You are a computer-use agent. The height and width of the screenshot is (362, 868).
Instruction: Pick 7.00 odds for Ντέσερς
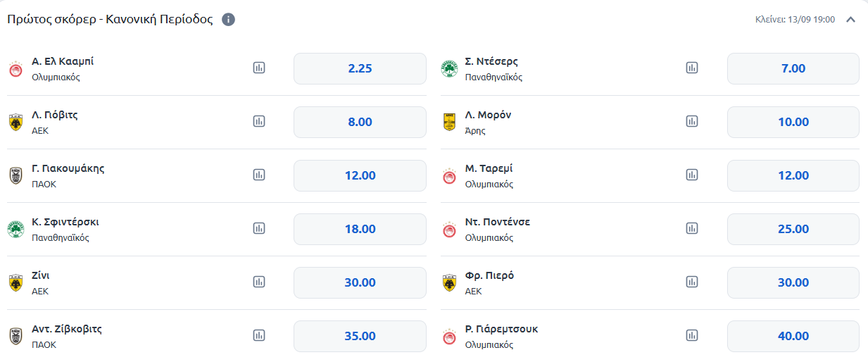click(x=793, y=68)
